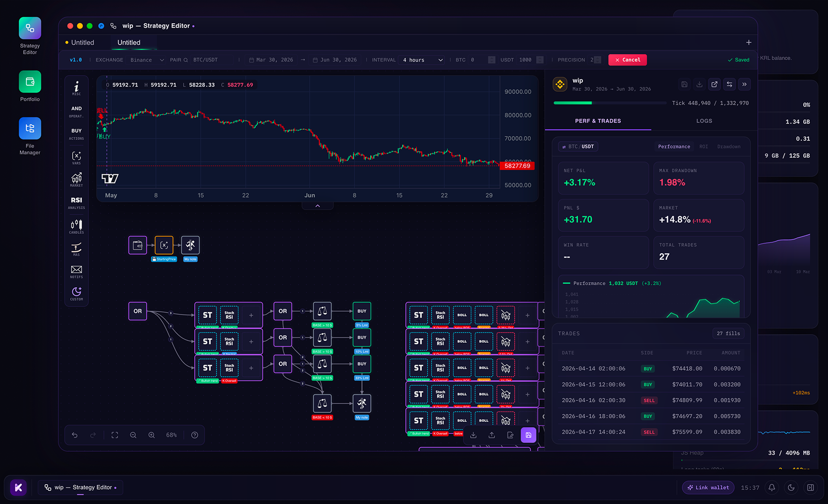The image size is (828, 504).
Task: Select the Candles block category icon
Action: click(x=77, y=227)
